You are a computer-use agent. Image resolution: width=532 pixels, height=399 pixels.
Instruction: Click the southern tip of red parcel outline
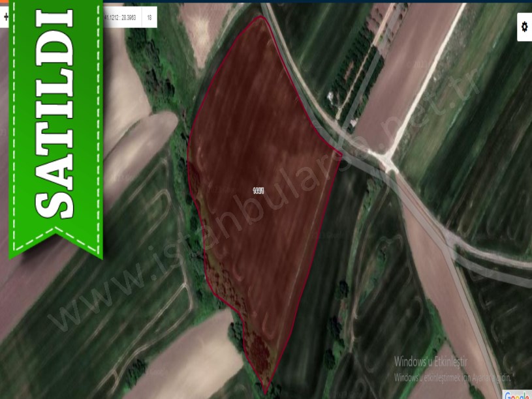point(266,392)
